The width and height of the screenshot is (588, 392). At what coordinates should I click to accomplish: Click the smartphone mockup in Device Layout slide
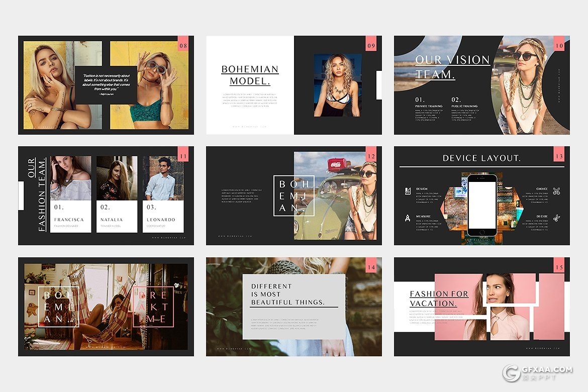[x=481, y=205]
